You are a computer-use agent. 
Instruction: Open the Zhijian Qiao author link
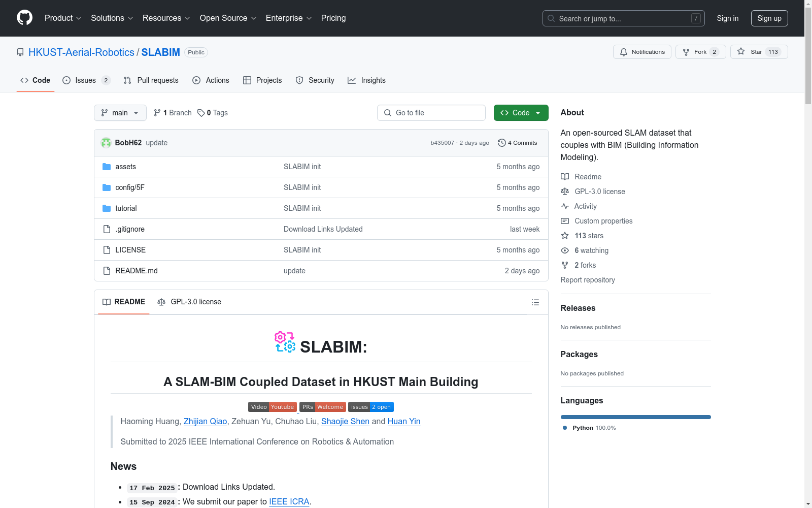pos(205,421)
